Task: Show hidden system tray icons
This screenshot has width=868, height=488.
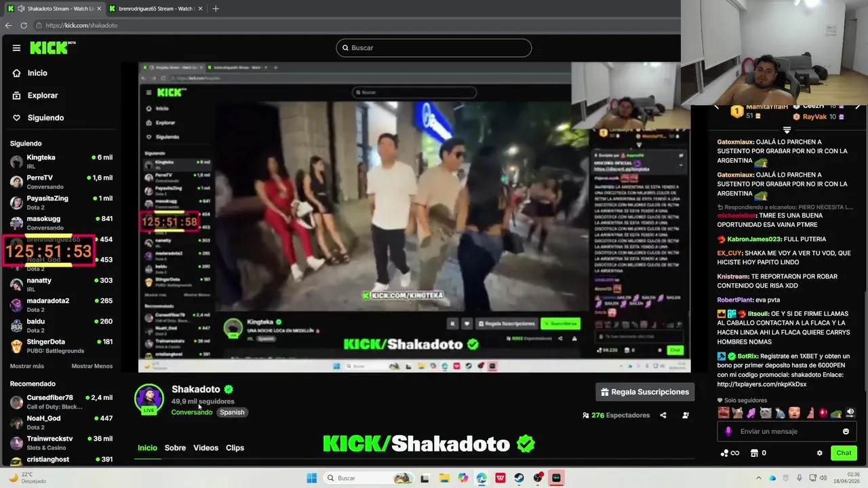Action: (x=759, y=479)
